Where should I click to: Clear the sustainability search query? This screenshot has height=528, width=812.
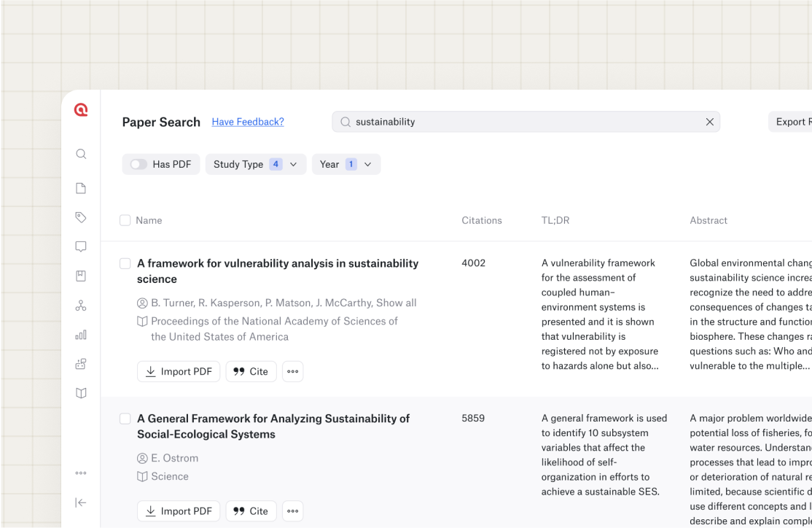click(709, 122)
